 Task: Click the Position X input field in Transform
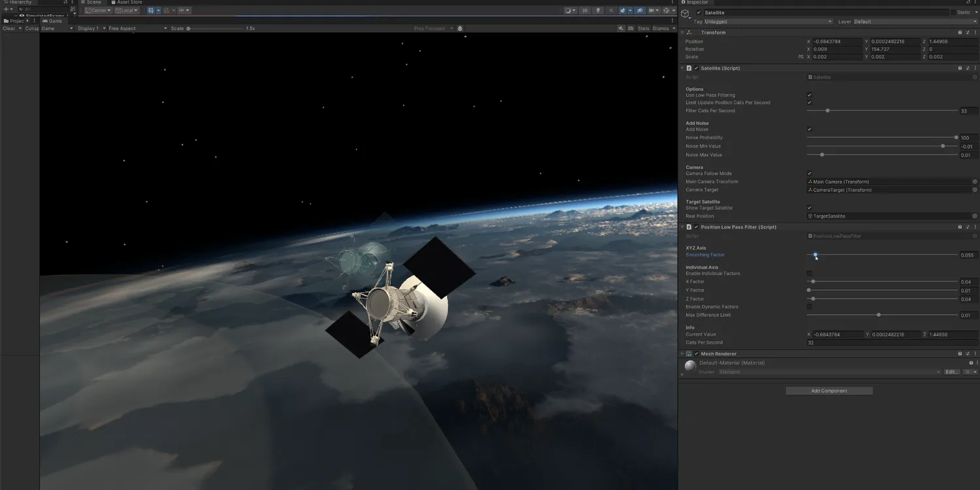(x=838, y=41)
